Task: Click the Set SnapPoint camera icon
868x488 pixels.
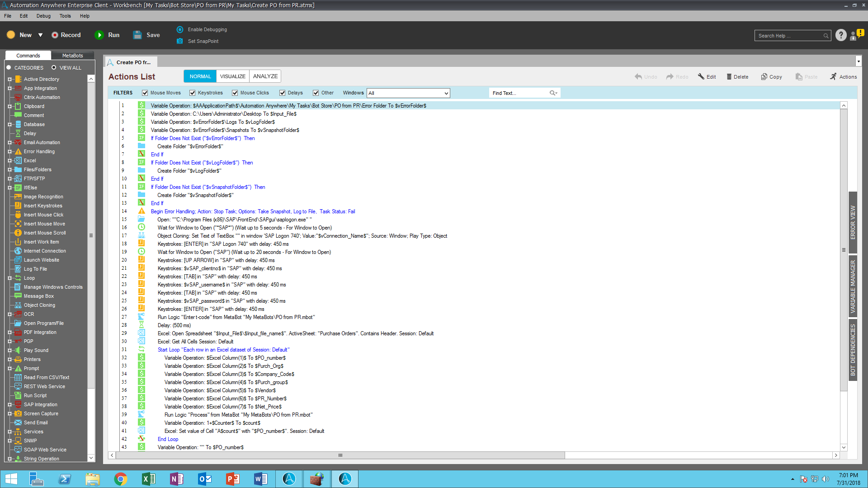Action: (179, 41)
